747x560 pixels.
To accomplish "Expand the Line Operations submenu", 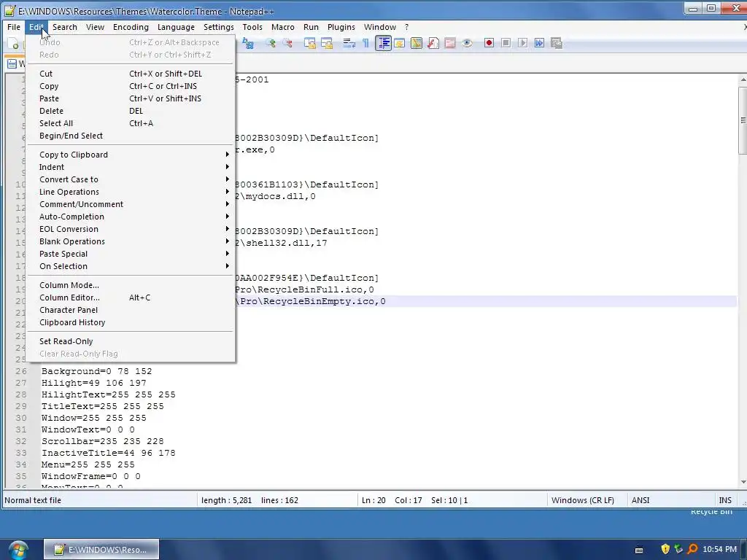I will coord(131,192).
